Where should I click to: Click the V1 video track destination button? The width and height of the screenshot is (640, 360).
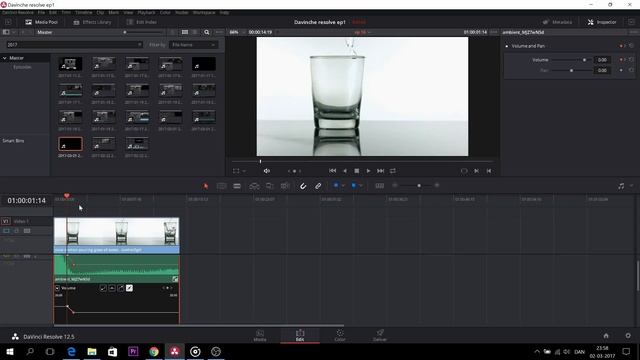pos(6,221)
